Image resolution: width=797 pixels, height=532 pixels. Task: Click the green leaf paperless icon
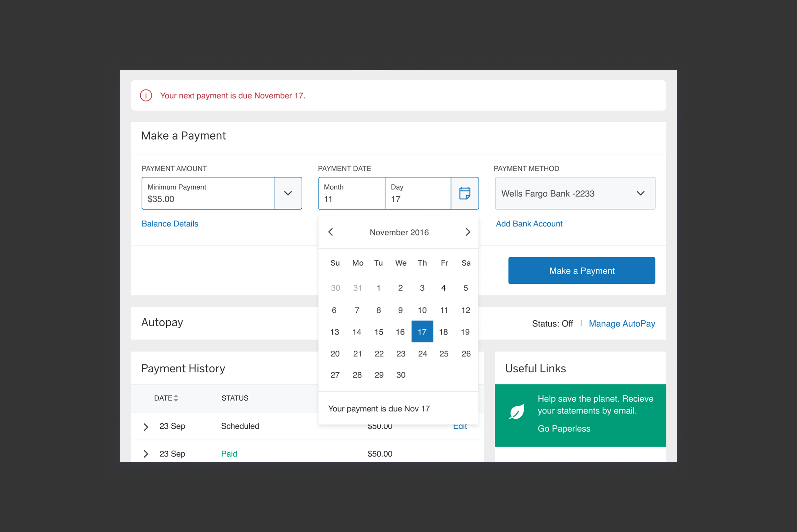tap(517, 412)
